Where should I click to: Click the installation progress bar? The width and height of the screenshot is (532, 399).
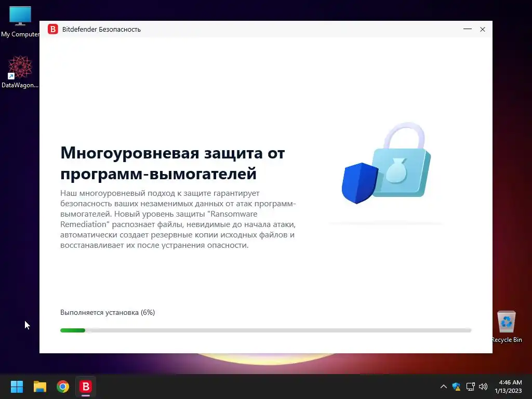(x=265, y=330)
